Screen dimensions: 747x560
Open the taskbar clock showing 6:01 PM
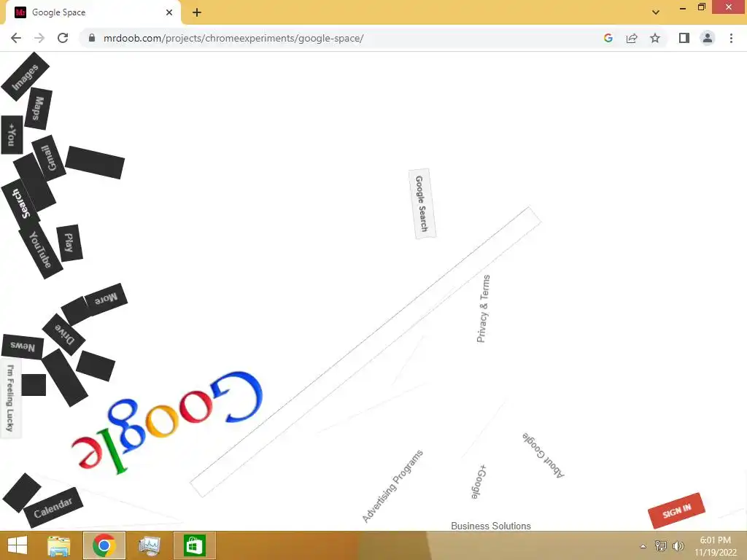pos(715,546)
